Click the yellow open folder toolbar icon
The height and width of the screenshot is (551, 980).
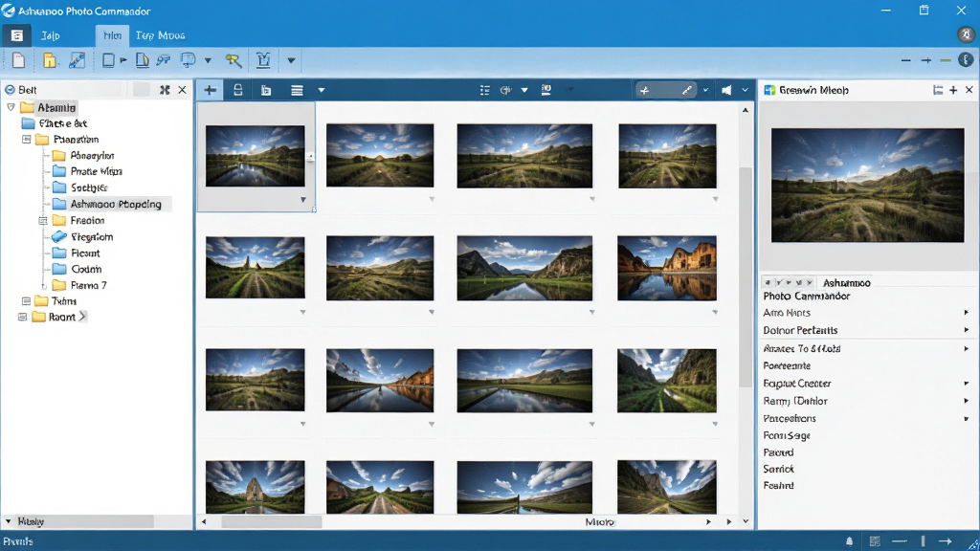tap(50, 60)
